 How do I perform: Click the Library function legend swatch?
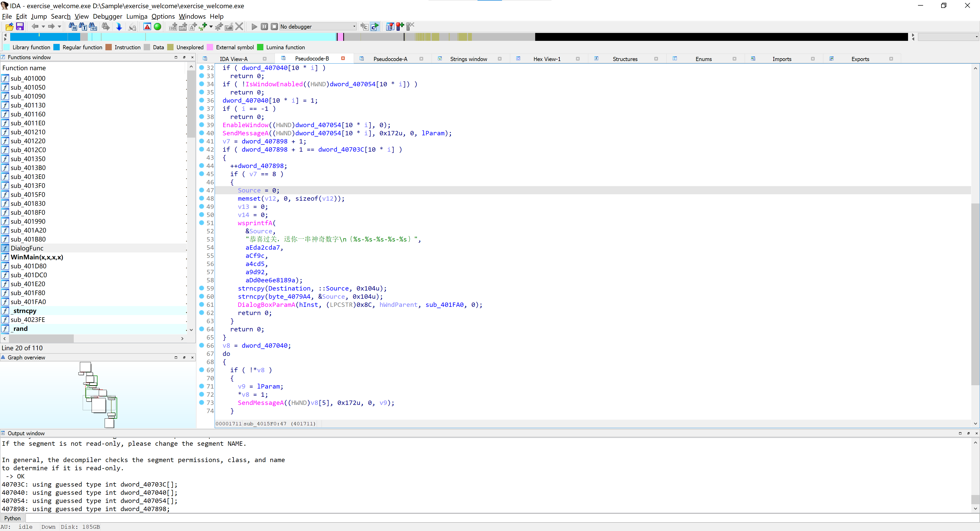(7, 47)
